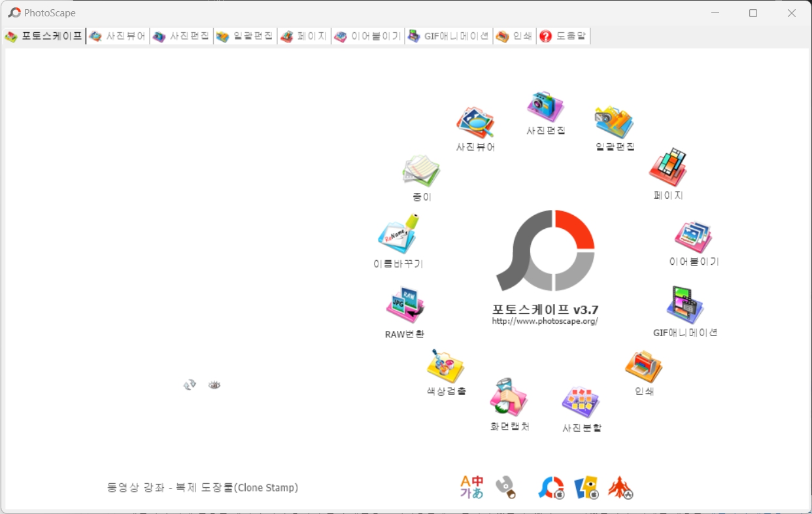Image resolution: width=812 pixels, height=514 pixels.
Task: Switch to the 페이지 tab
Action: [303, 36]
